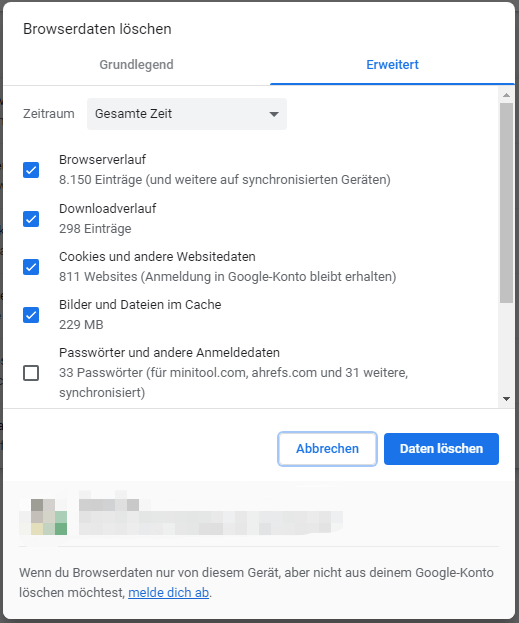Click the Browserverlauf label text
This screenshot has height=623, width=519.
[x=102, y=159]
